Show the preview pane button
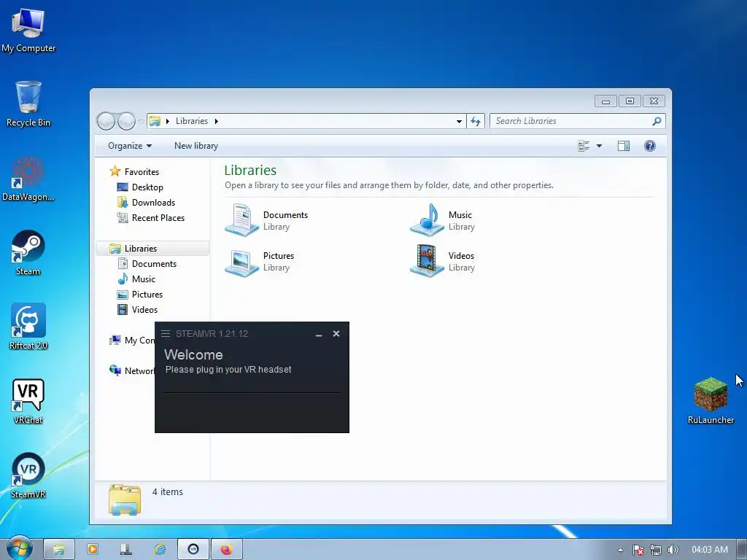Image resolution: width=747 pixels, height=560 pixels. pyautogui.click(x=623, y=146)
